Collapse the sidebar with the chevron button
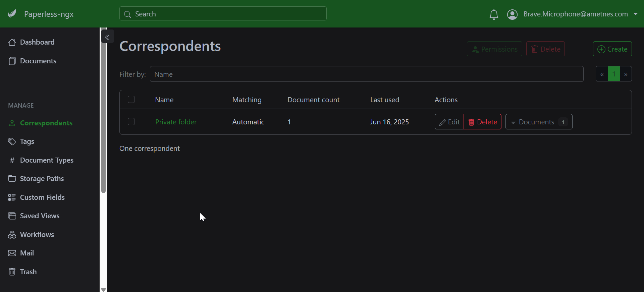This screenshot has height=292, width=644. pyautogui.click(x=107, y=37)
